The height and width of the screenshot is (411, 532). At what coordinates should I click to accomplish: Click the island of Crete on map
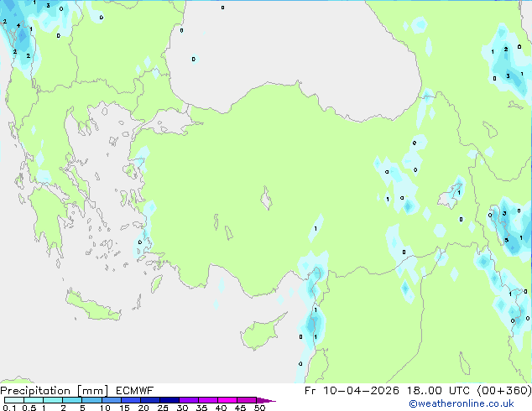[92, 306]
